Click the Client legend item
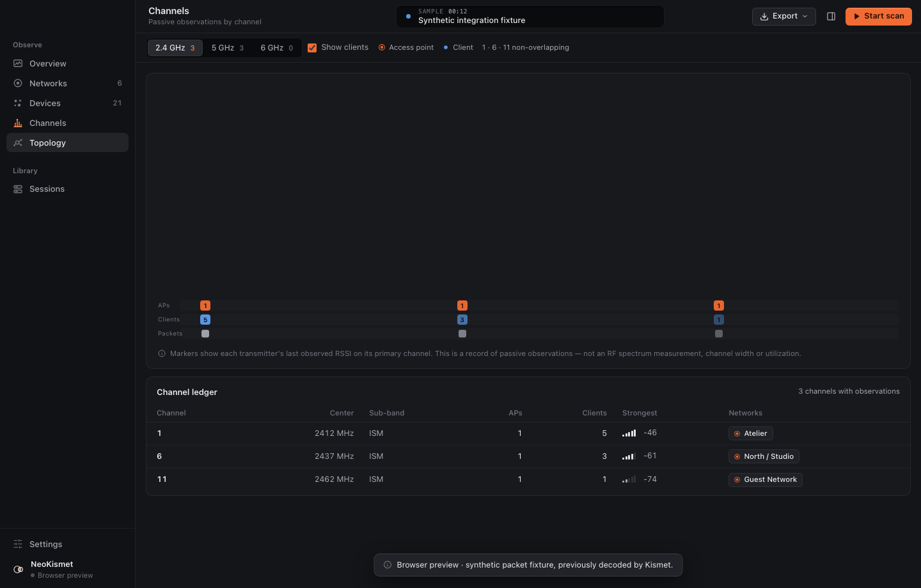Viewport: 921px width, 588px height. click(459, 48)
